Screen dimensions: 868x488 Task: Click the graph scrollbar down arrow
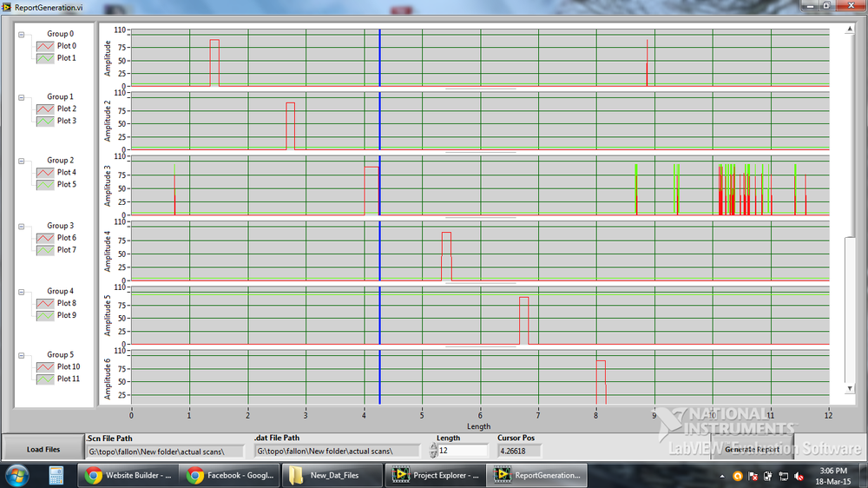[x=850, y=389]
